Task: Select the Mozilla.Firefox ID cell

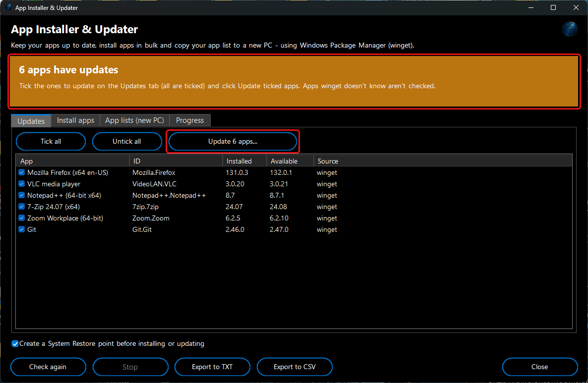Action: click(154, 172)
